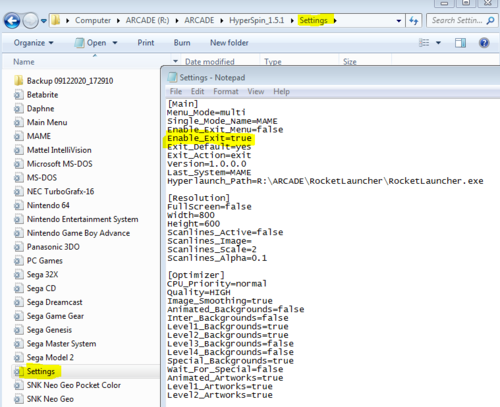Viewport: 500px width, 407px height.
Task: Expand the arrow after Settings breadcrumb
Action: pos(335,21)
